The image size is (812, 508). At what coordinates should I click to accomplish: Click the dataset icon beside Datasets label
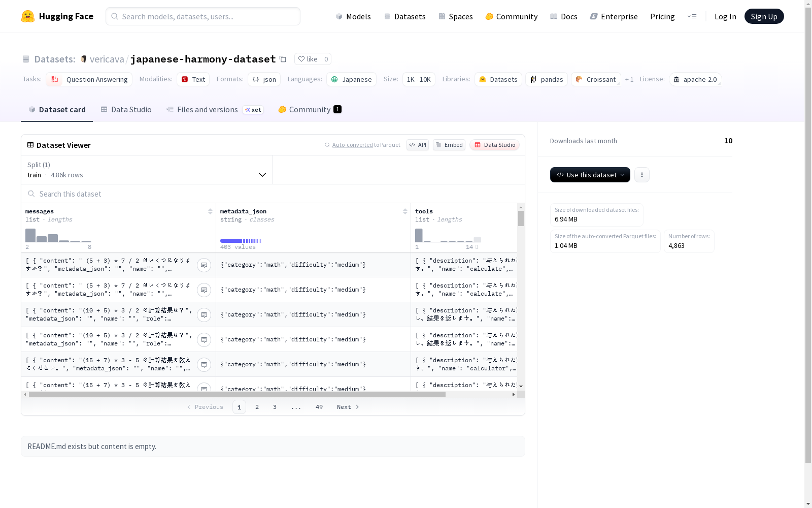coord(26,59)
